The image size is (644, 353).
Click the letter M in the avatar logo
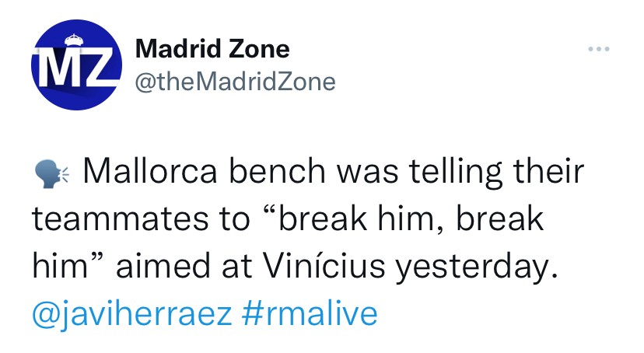(57, 67)
